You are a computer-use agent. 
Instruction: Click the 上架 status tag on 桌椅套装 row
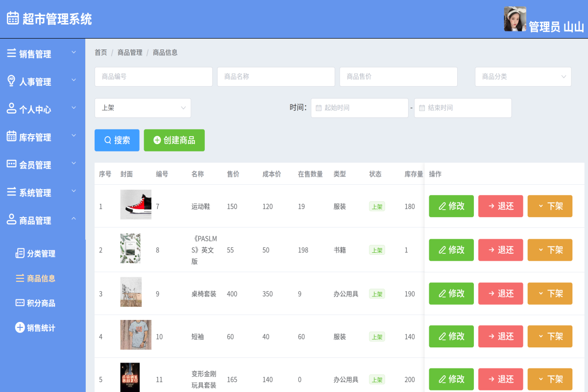[x=376, y=293]
